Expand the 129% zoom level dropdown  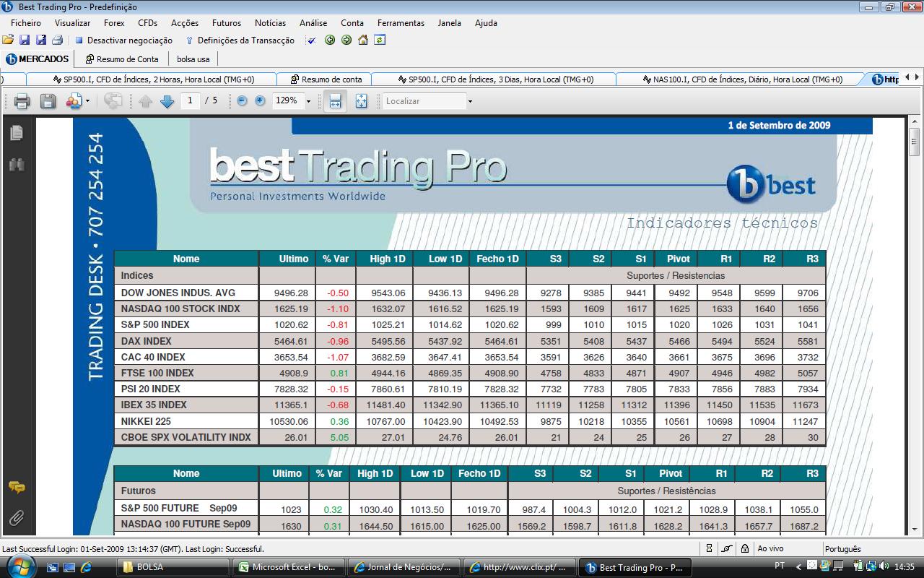pyautogui.click(x=309, y=101)
